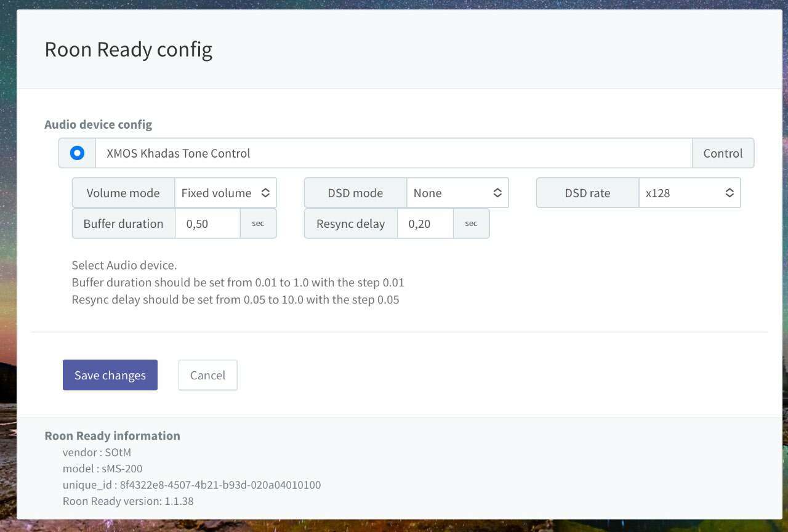Click the Roon Ready version: 1.1.38 line
Image resolution: width=788 pixels, height=532 pixels.
(128, 501)
